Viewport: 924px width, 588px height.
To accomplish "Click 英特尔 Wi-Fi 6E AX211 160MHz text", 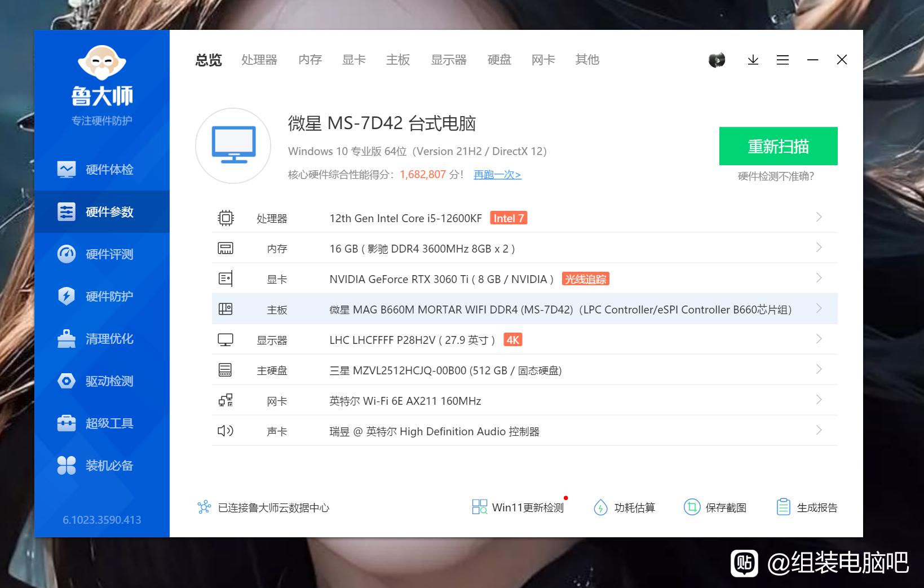I will pos(405,401).
